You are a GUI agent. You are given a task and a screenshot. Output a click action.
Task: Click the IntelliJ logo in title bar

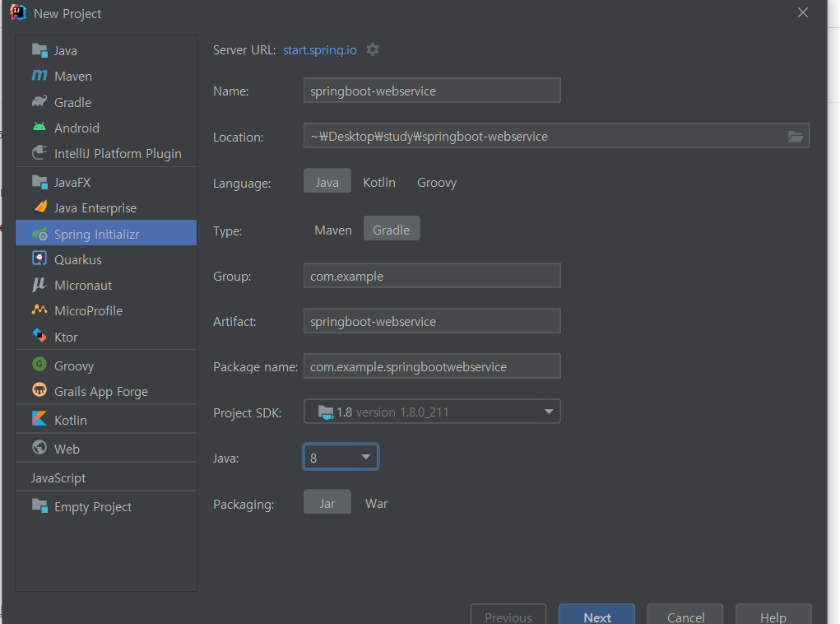pyautogui.click(x=17, y=12)
